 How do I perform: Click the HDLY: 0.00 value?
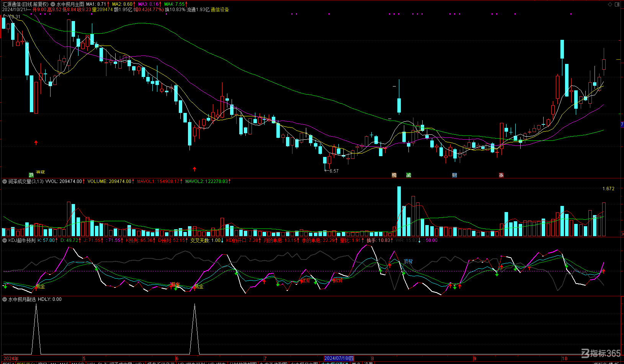pyautogui.click(x=50, y=299)
